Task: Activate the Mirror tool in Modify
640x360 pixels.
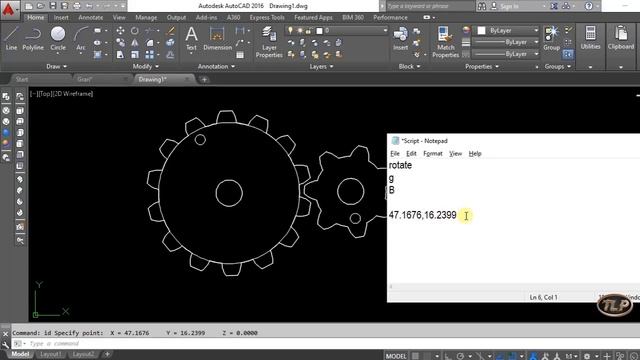Action: pyautogui.click(x=135, y=42)
